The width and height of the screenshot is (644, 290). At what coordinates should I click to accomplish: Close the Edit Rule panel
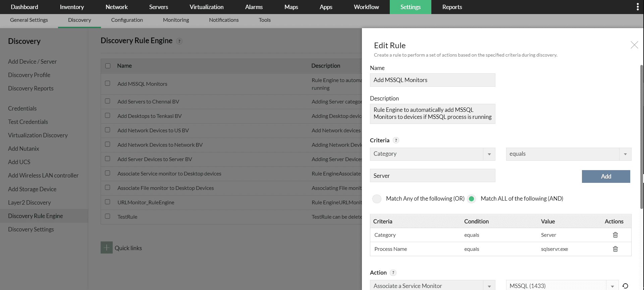[x=634, y=45]
